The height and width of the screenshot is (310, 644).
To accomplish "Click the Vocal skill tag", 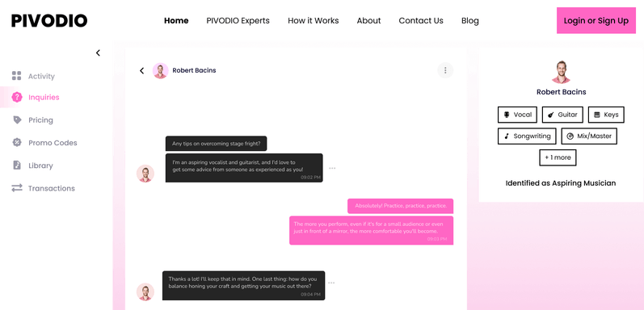I will tap(517, 115).
